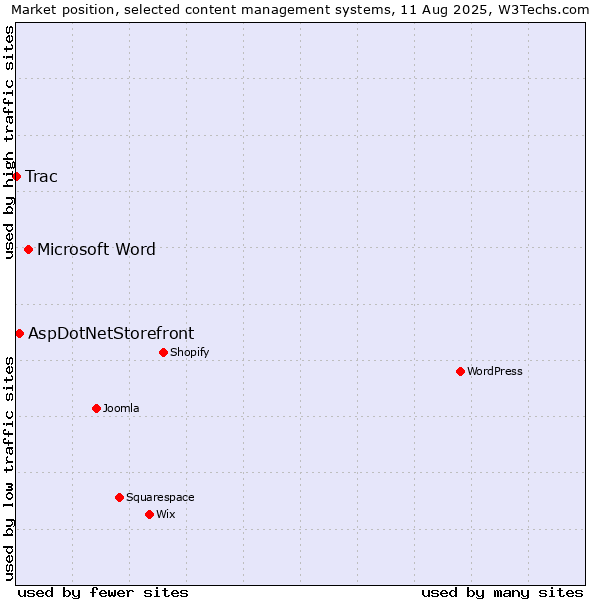Select the "WordPress" label text
This screenshot has width=600, height=600.
click(x=494, y=371)
